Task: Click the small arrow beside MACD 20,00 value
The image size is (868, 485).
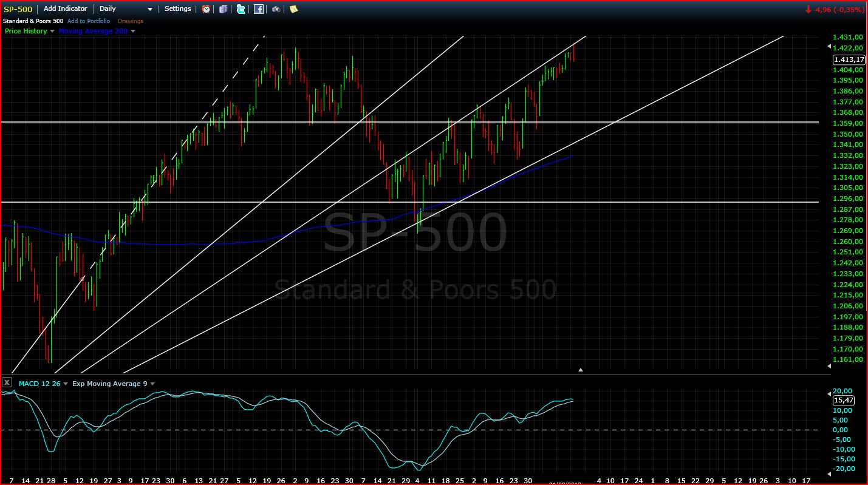Action: coord(830,394)
